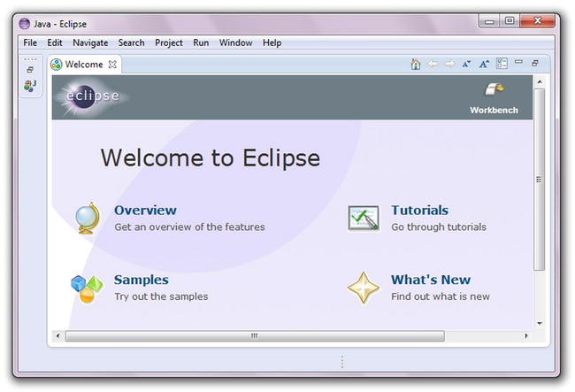575x392 pixels.
Task: Magnify the welcome page font size
Action: [484, 65]
